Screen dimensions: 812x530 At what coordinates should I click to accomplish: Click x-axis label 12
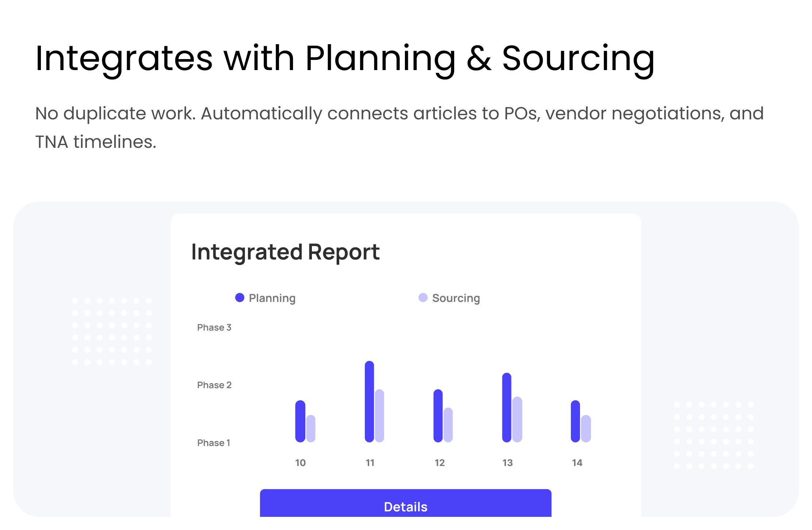click(440, 463)
